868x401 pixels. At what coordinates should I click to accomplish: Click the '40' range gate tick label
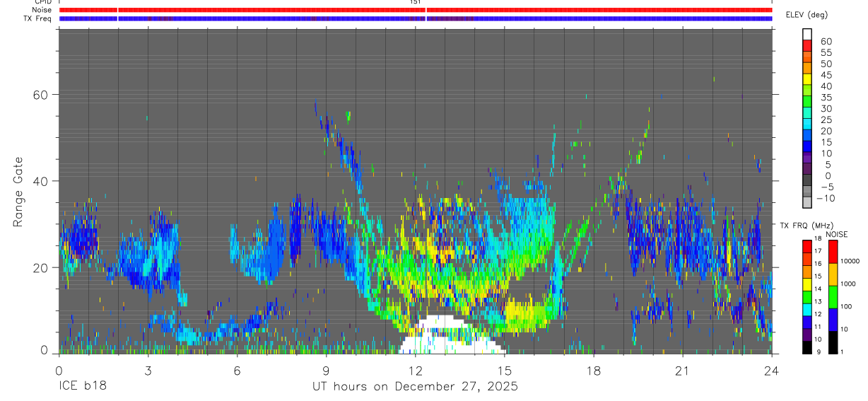click(x=42, y=181)
